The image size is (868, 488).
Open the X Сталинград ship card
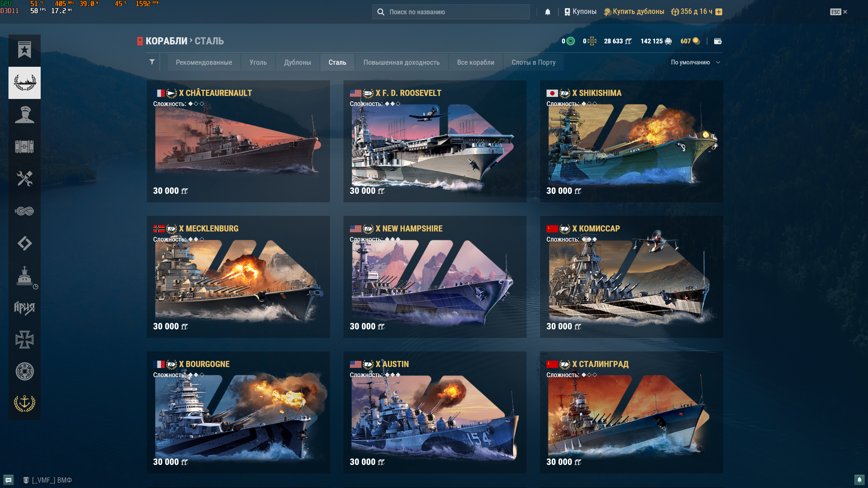tap(631, 412)
